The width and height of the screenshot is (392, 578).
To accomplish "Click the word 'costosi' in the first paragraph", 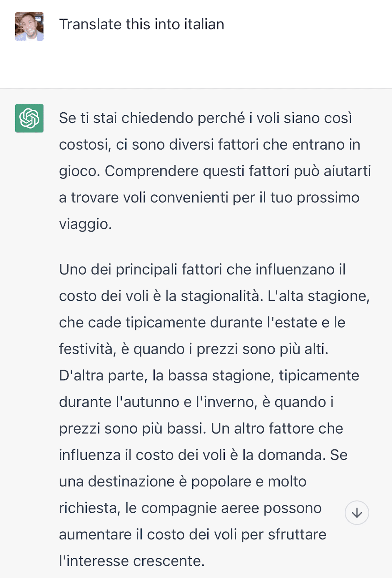I will [x=85, y=144].
